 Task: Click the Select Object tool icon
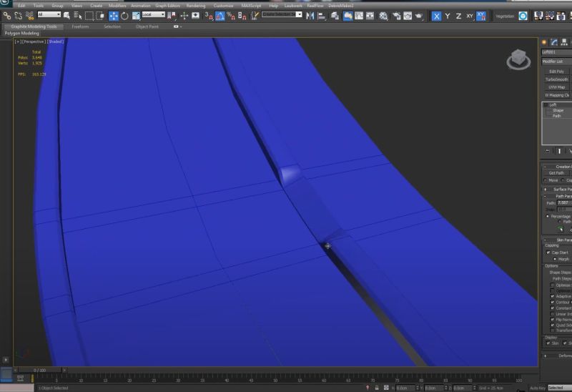click(x=66, y=16)
